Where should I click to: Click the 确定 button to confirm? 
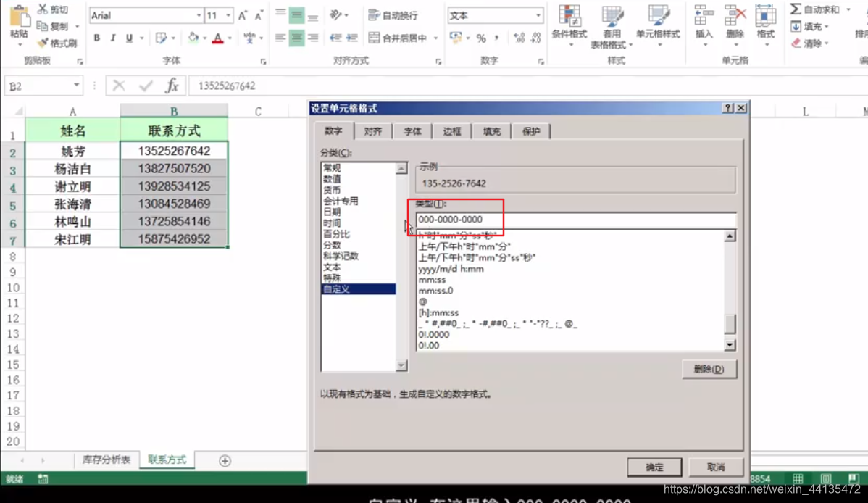pos(653,467)
